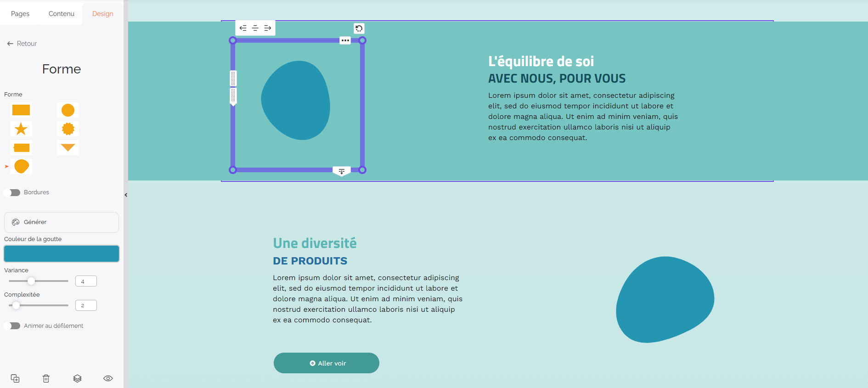This screenshot has height=388, width=868.
Task: Select the downward triangle shape
Action: coord(68,148)
